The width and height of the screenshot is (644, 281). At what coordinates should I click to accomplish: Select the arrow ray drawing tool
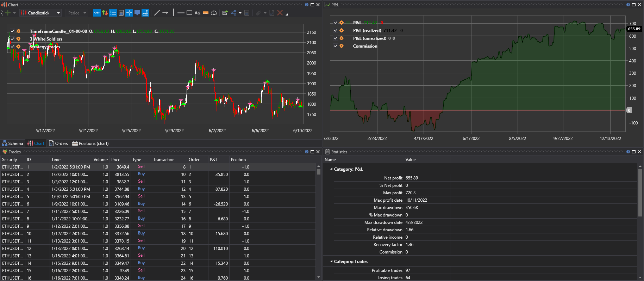(x=165, y=13)
